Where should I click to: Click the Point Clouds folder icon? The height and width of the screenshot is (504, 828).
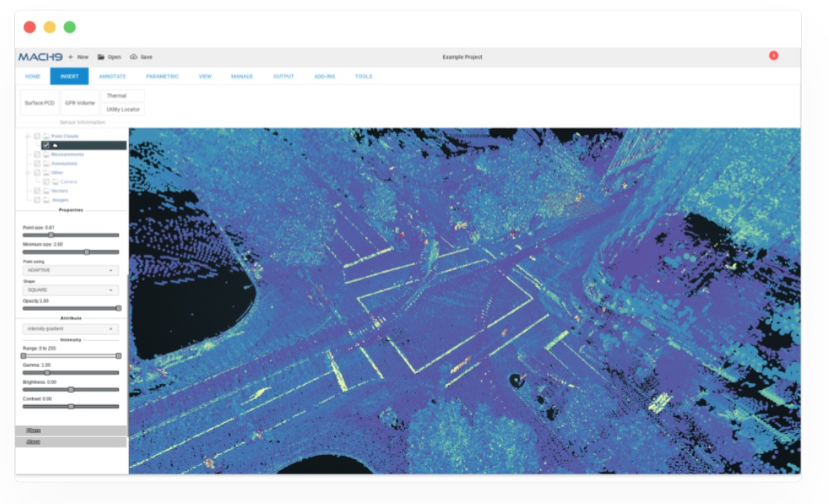[46, 136]
